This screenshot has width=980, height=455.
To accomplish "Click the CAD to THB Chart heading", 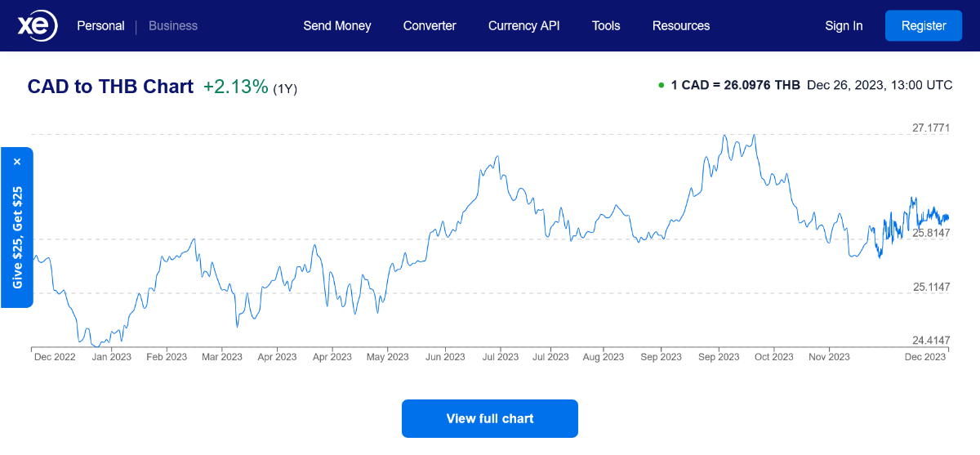I will click(110, 87).
